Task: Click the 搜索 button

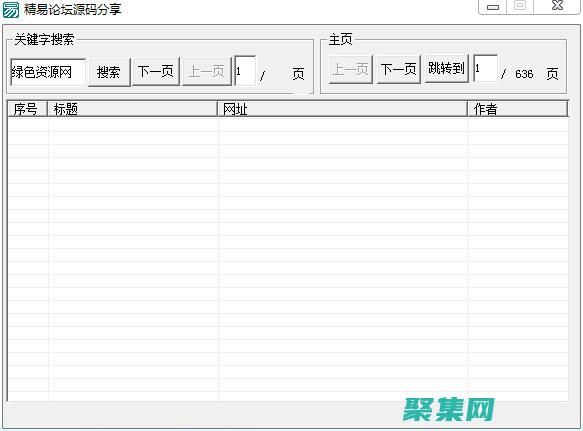Action: 109,72
